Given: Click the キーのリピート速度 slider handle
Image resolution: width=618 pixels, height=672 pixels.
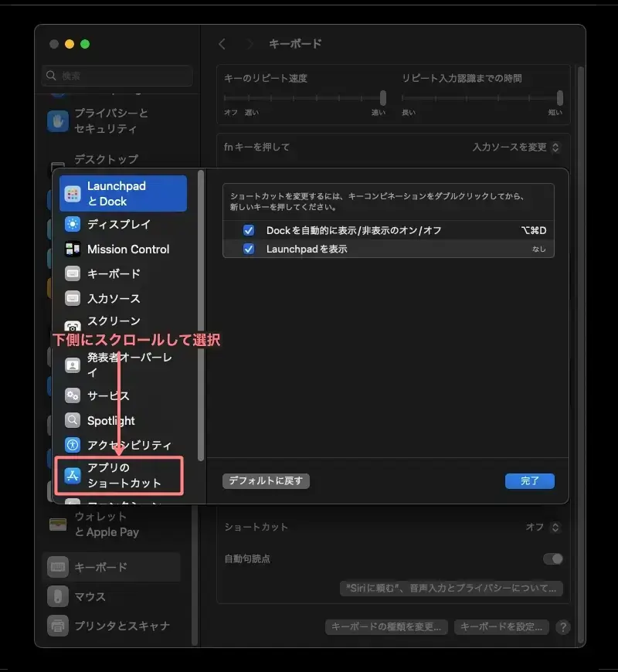Looking at the screenshot, I should (383, 99).
